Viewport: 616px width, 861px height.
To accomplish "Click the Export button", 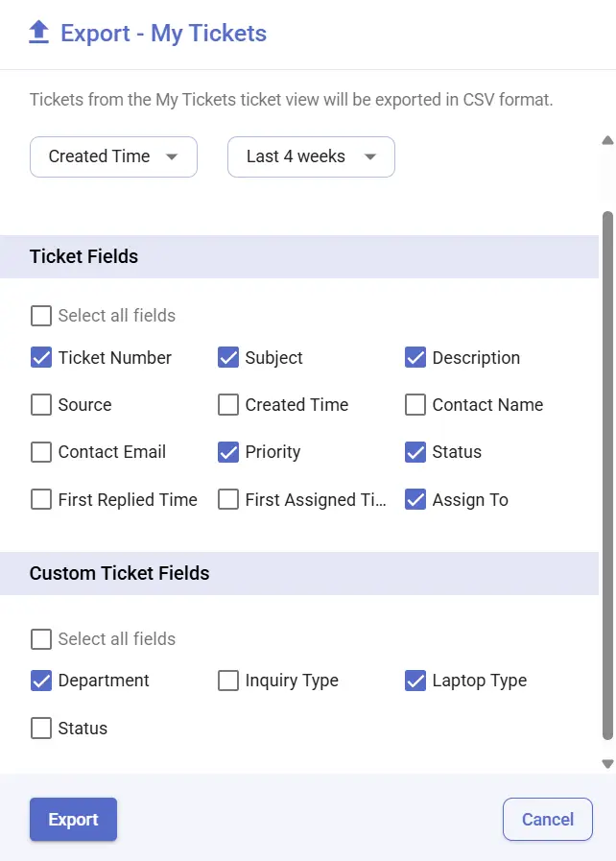I will [x=73, y=819].
